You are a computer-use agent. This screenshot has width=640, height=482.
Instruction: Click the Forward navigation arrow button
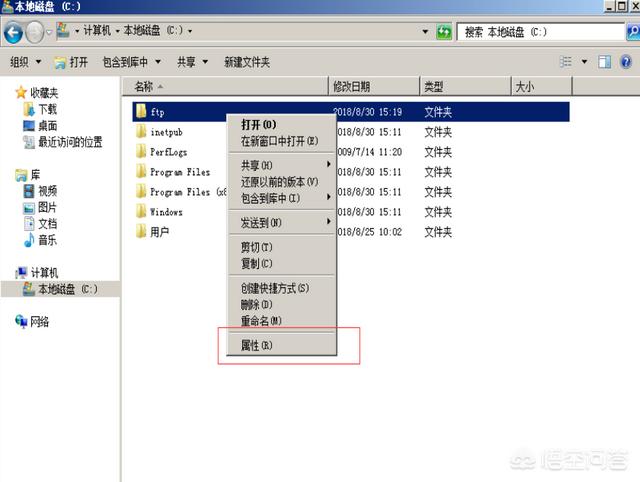tap(34, 32)
